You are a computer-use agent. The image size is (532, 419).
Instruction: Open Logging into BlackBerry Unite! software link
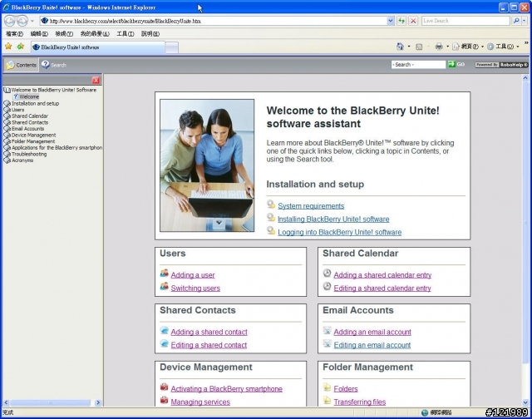tap(339, 232)
